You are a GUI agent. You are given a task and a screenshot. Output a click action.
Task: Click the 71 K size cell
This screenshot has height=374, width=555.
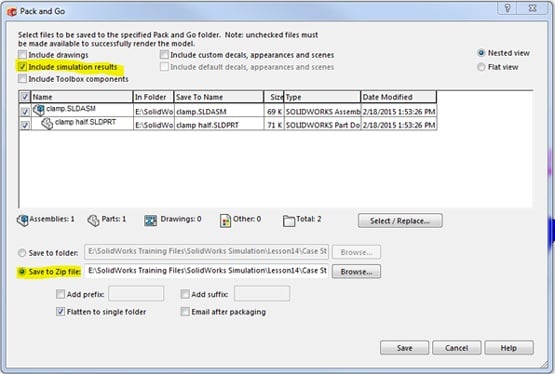[x=274, y=125]
